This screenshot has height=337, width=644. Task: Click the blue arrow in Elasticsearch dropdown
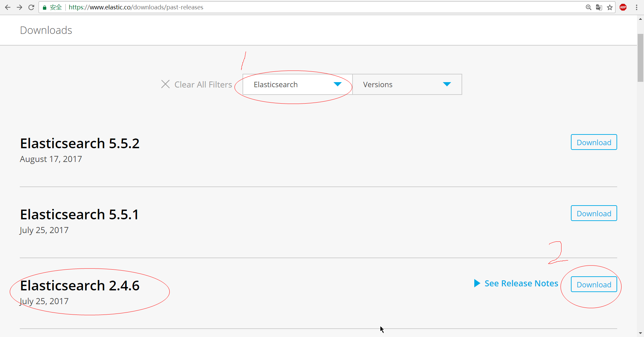(338, 84)
